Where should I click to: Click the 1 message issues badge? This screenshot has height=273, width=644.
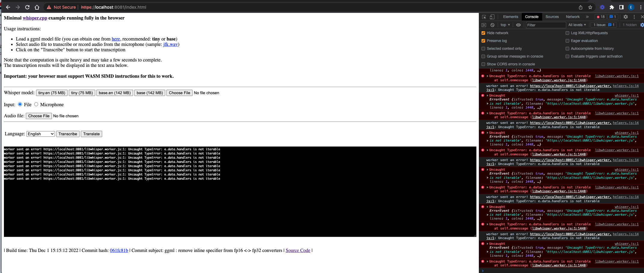click(613, 17)
